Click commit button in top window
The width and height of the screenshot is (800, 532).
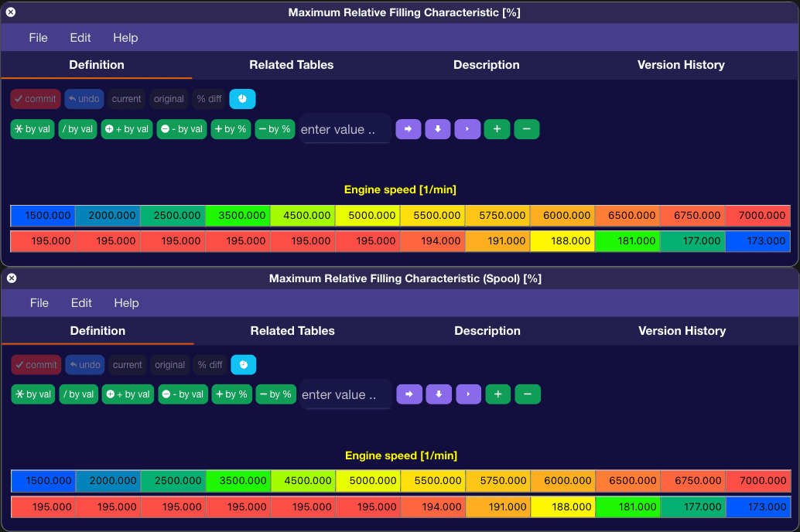pyautogui.click(x=36, y=99)
